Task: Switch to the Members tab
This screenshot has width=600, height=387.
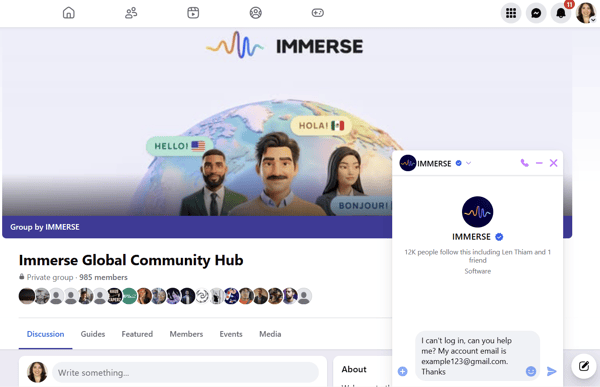Action: [x=186, y=334]
